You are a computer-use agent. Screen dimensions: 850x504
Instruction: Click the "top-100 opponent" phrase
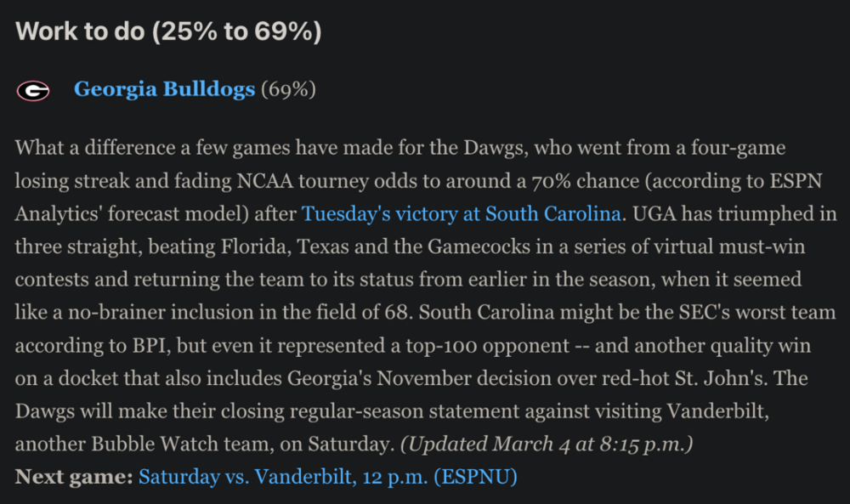point(511,346)
